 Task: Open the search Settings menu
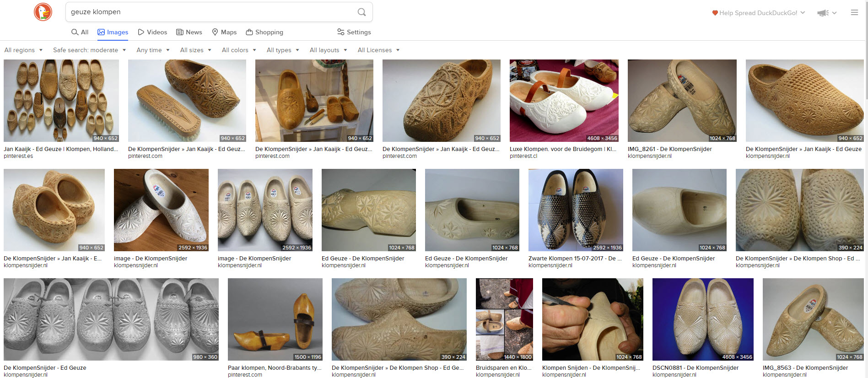tap(354, 32)
